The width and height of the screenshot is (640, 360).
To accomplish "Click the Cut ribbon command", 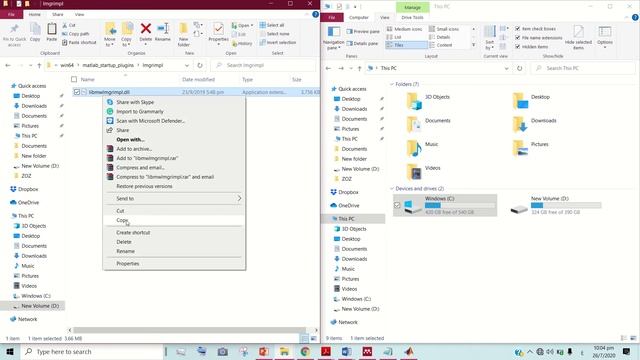I will click(69, 25).
